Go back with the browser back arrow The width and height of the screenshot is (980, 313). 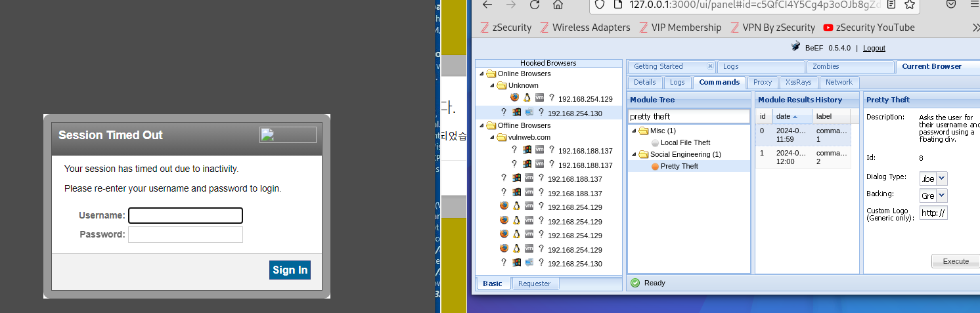(487, 5)
